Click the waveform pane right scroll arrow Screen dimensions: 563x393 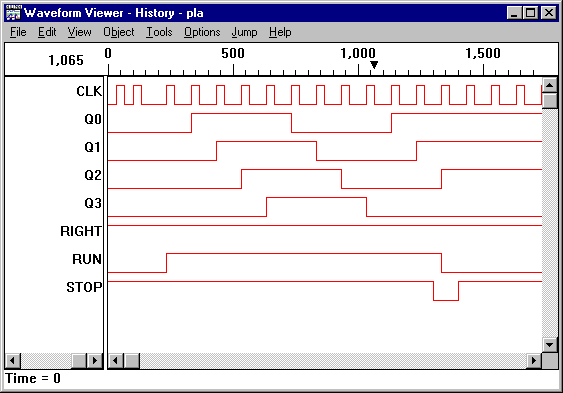tap(534, 360)
